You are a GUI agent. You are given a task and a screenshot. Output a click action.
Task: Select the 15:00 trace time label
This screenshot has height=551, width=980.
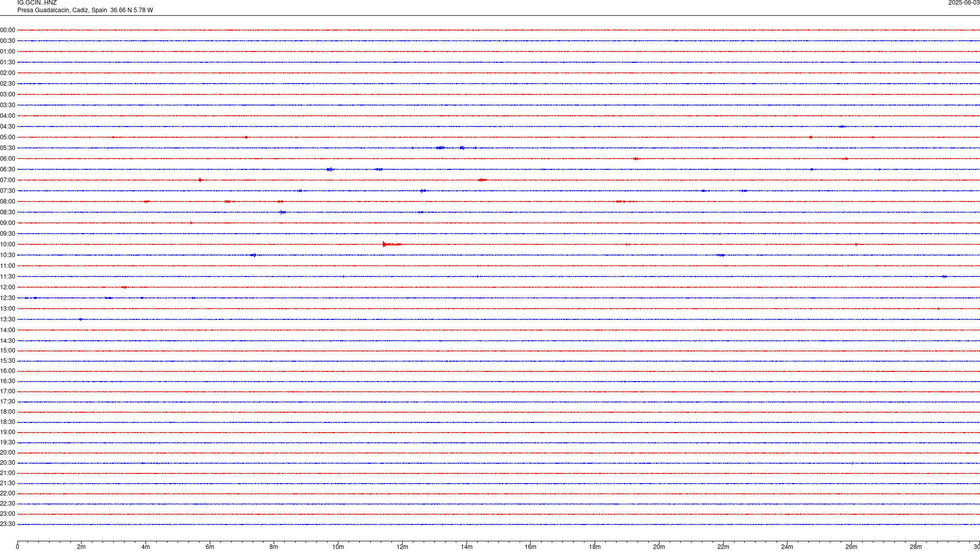(8, 350)
